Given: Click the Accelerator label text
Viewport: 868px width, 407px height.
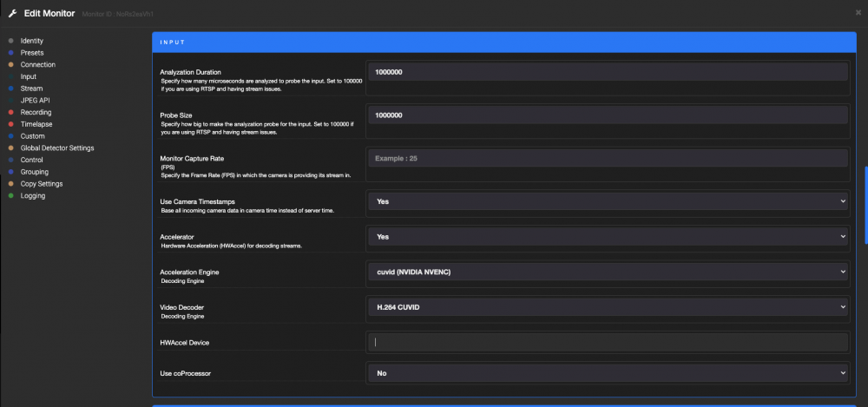Looking at the screenshot, I should [177, 237].
